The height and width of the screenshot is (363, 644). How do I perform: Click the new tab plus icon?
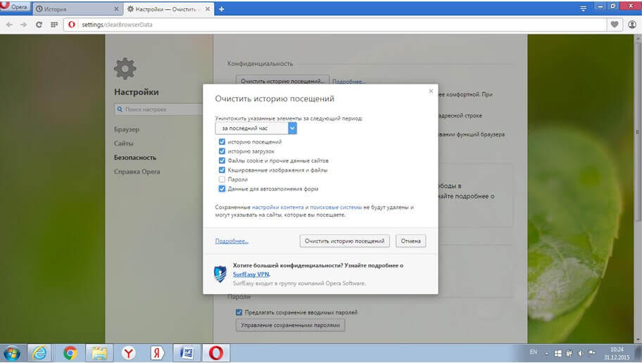[x=222, y=9]
